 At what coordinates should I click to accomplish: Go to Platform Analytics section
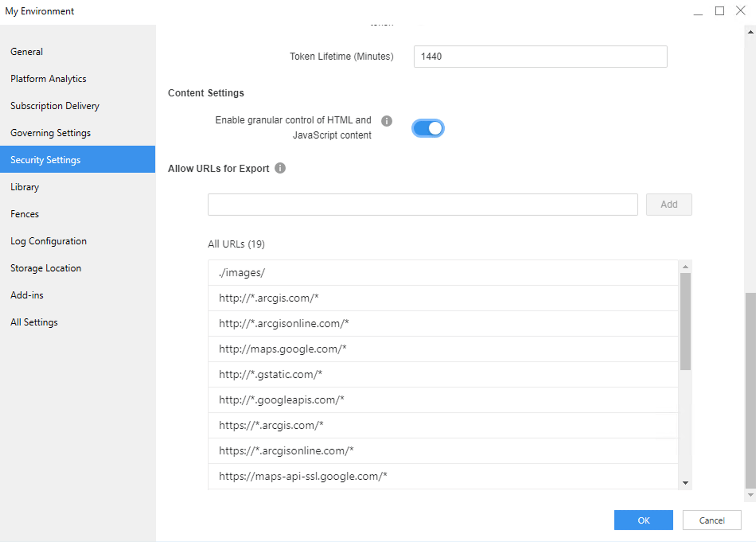pos(48,79)
